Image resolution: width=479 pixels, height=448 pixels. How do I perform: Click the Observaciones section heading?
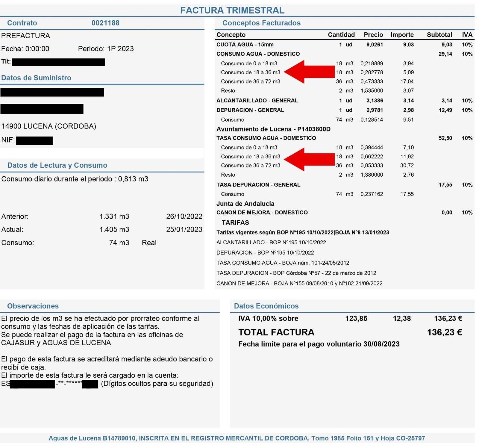(33, 306)
